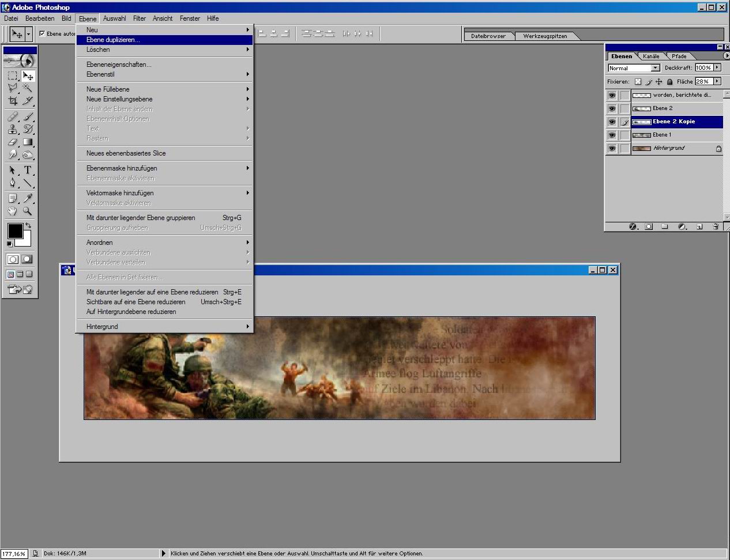This screenshot has height=560, width=730.
Task: Select the Clone Stamp tool
Action: (x=13, y=129)
